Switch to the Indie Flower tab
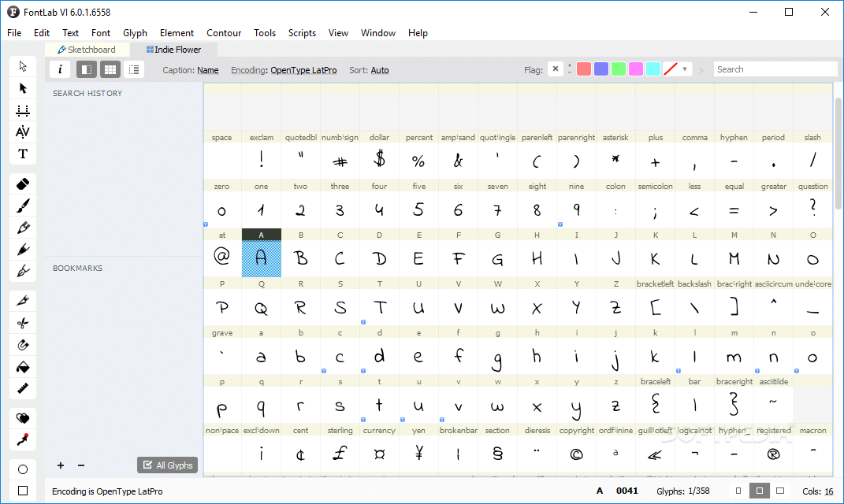The height and width of the screenshot is (504, 844). click(x=174, y=50)
